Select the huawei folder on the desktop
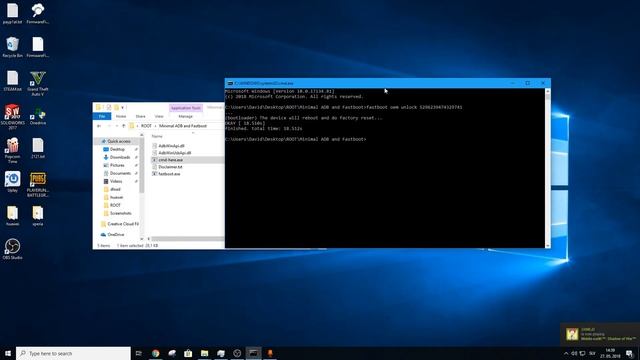Image resolution: width=640 pixels, height=360 pixels. (x=12, y=216)
